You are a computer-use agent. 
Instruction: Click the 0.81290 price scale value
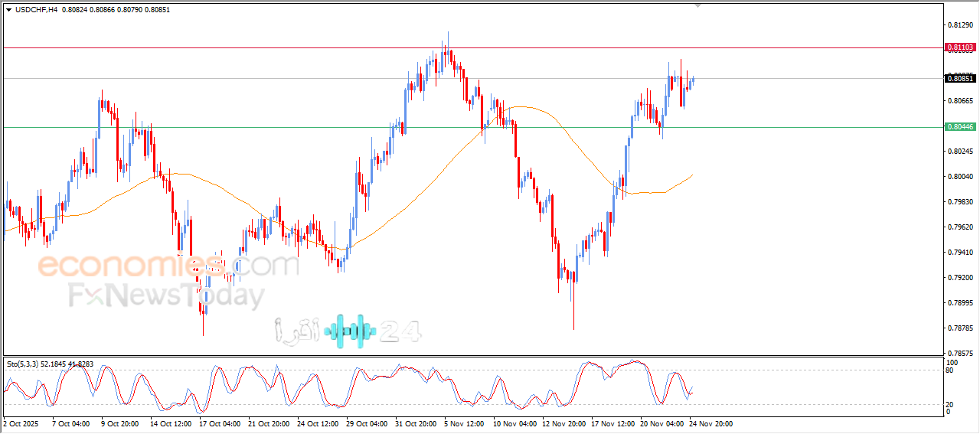pos(960,25)
